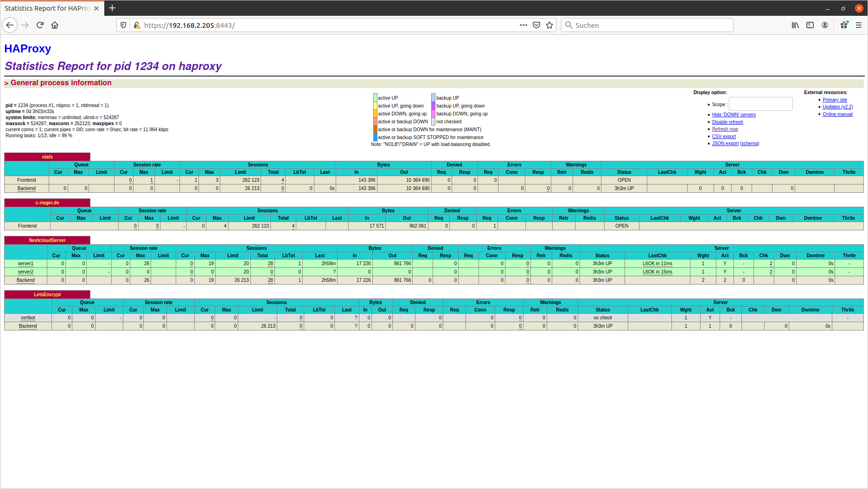Viewport: 868px width, 489px height.
Task: Open the Firefox hamburger menu
Action: [859, 25]
